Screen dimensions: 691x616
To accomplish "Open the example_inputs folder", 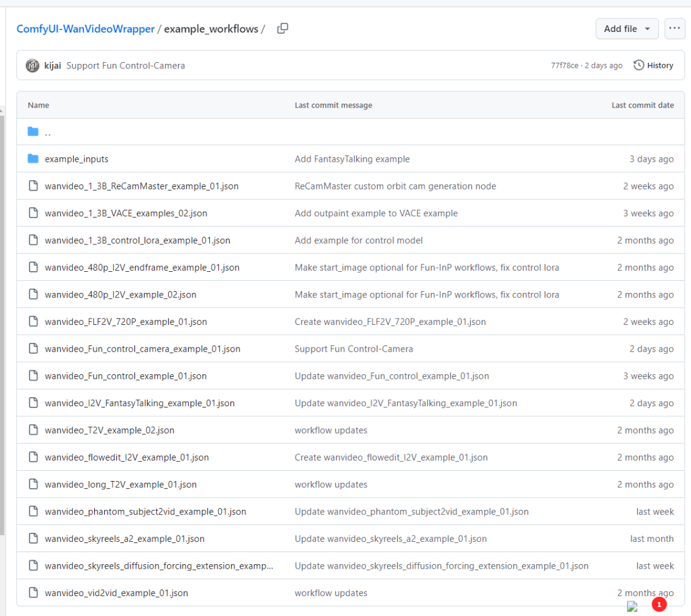I will point(76,159).
